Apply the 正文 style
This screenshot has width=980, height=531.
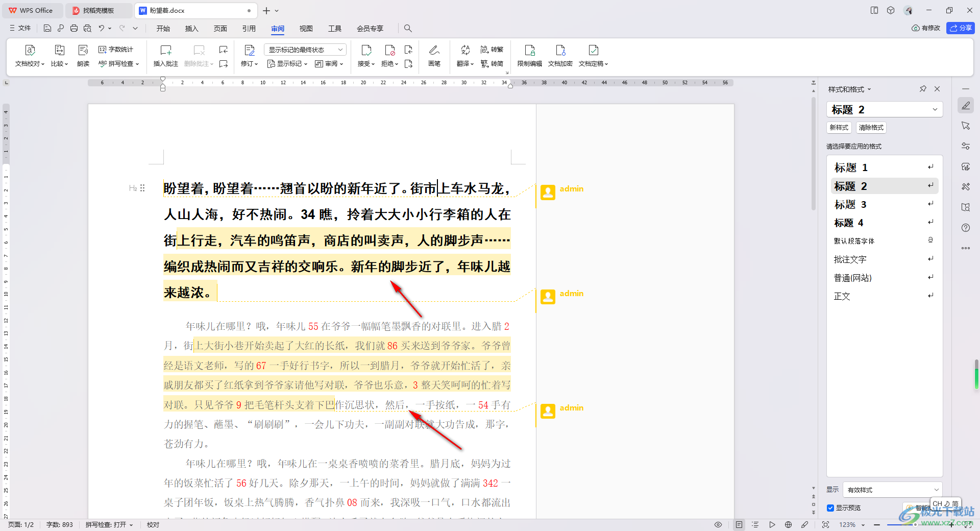[885, 296]
